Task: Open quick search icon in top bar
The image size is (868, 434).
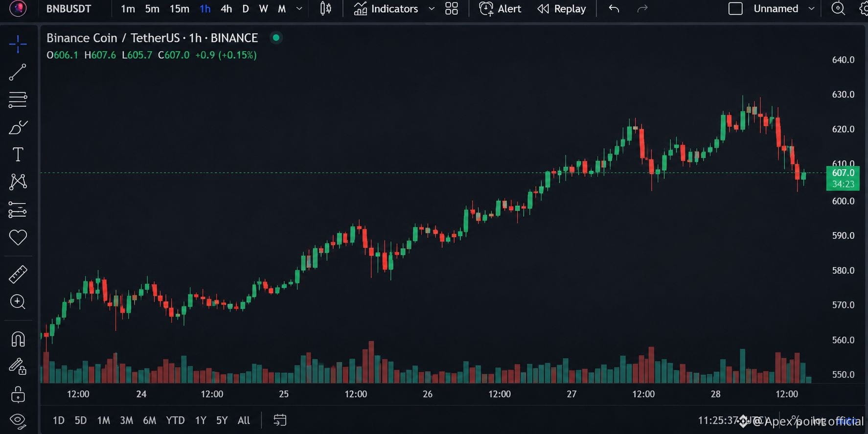Action: [838, 9]
